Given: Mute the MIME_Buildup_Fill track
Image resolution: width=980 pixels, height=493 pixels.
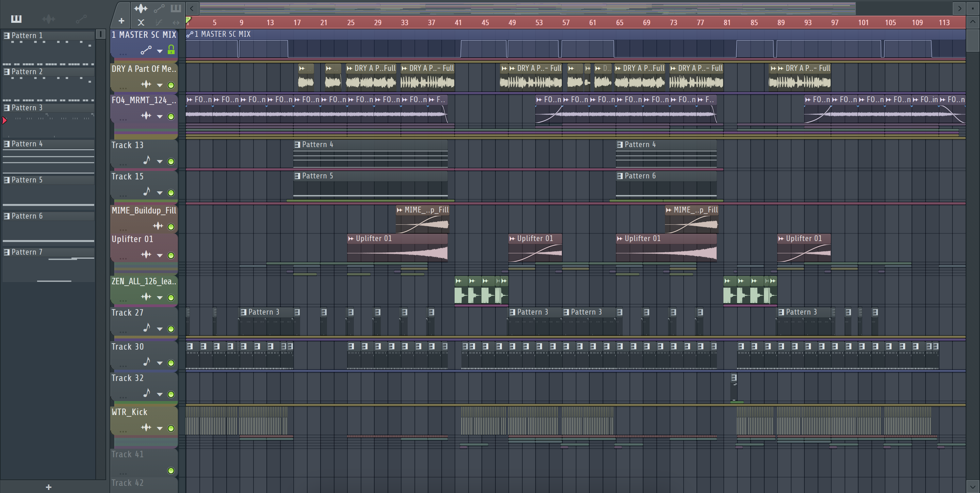Looking at the screenshot, I should 171,227.
